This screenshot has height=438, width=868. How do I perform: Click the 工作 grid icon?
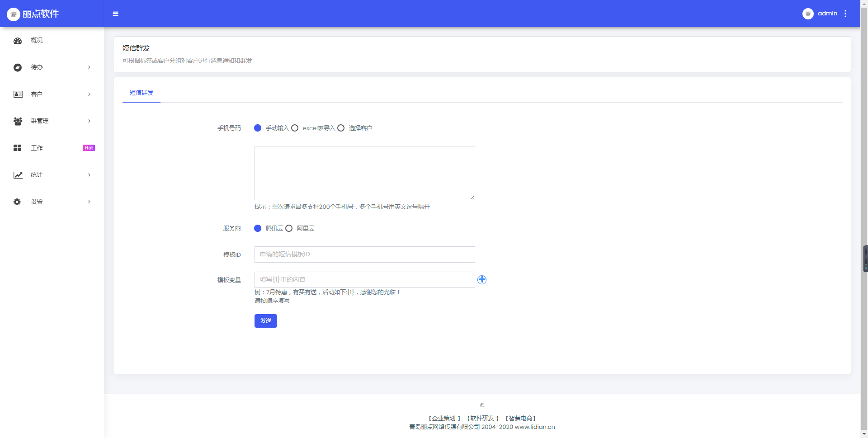tap(18, 148)
